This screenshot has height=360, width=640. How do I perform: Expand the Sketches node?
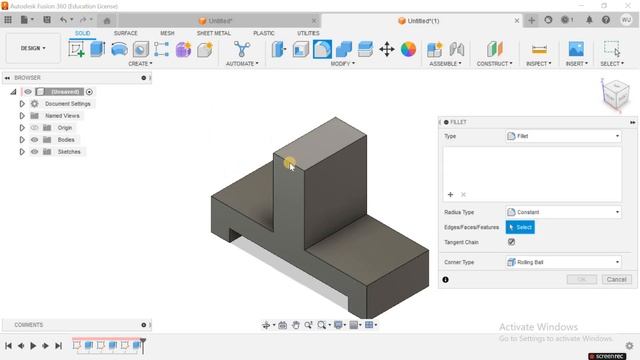[x=22, y=152]
